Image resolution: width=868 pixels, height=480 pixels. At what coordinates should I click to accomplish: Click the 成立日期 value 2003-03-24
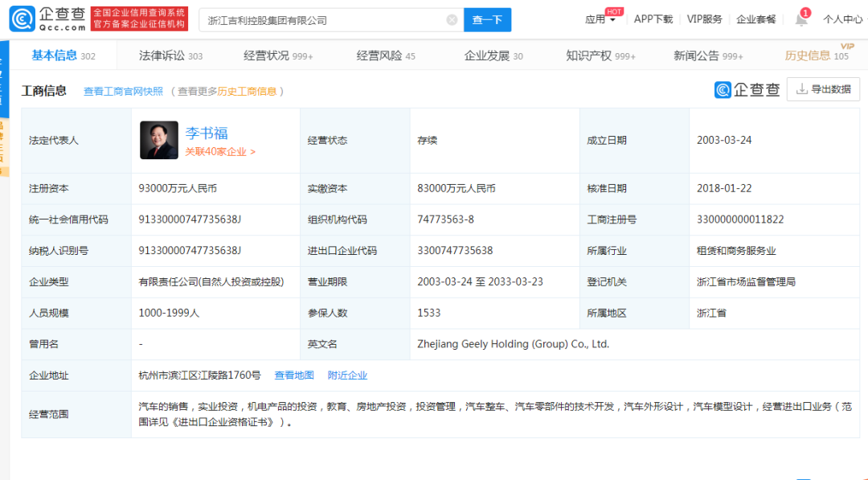[x=724, y=140]
